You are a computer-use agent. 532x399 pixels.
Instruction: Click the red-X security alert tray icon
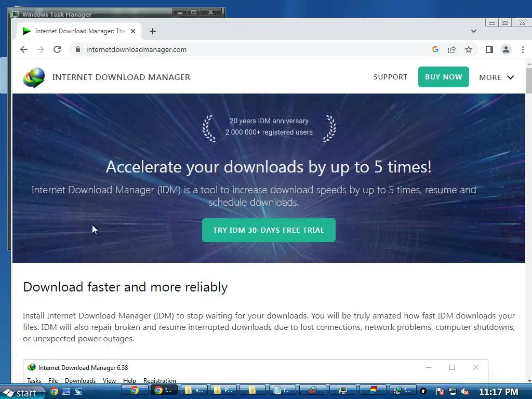point(440,392)
